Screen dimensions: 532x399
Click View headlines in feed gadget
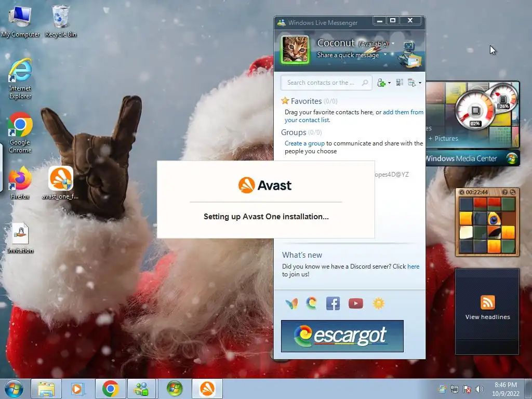(487, 317)
